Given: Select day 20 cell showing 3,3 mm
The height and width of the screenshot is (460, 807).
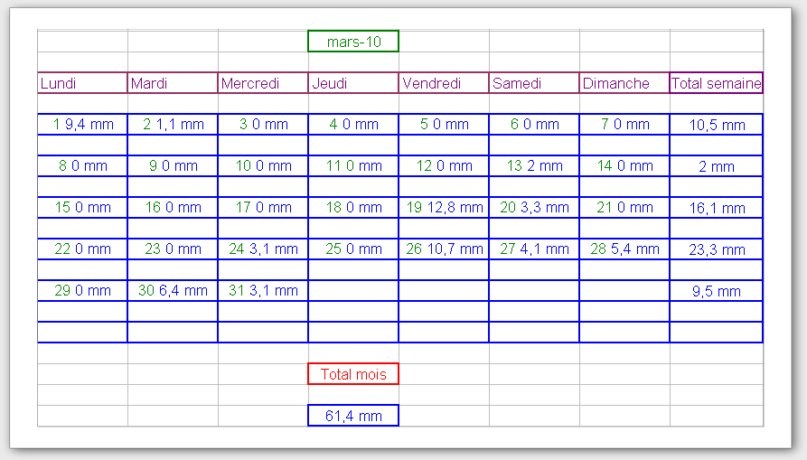Looking at the screenshot, I should [x=534, y=207].
